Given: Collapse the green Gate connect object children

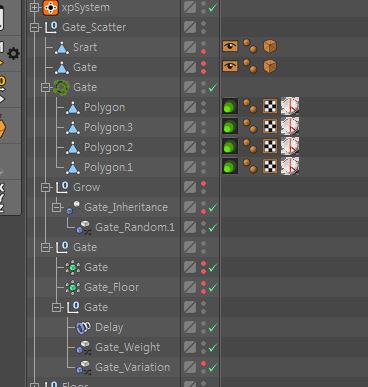Looking at the screenshot, I should (46, 88).
